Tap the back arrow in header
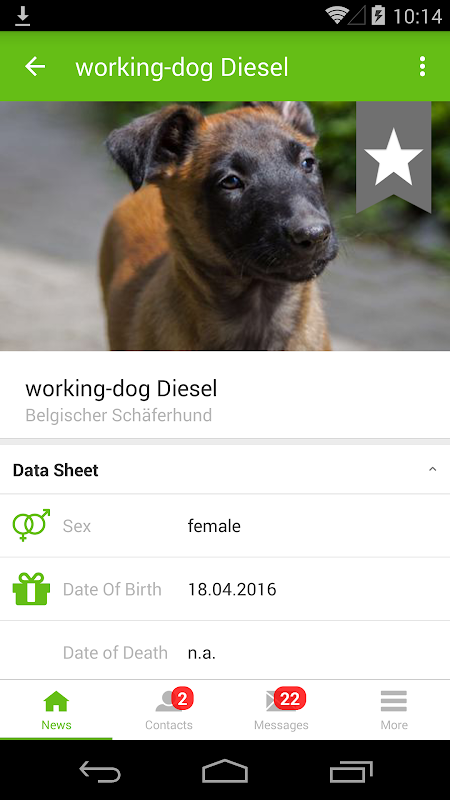 pos(35,66)
